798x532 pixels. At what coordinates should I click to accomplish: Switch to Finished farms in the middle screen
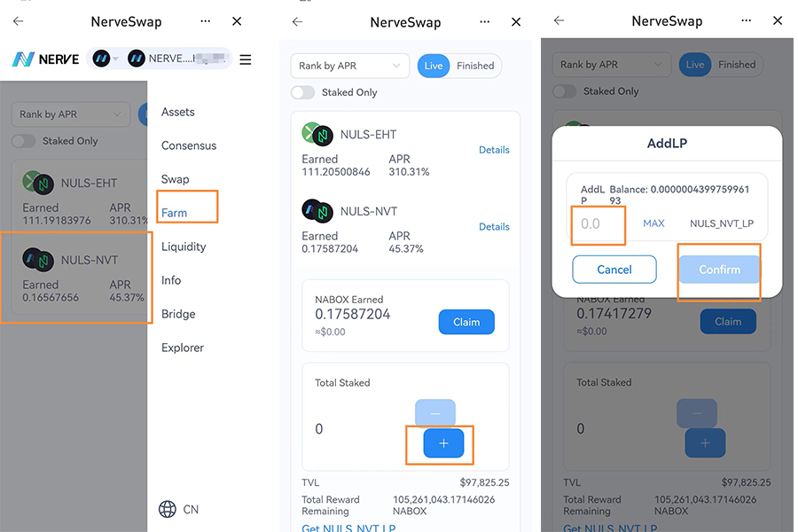pyautogui.click(x=475, y=66)
